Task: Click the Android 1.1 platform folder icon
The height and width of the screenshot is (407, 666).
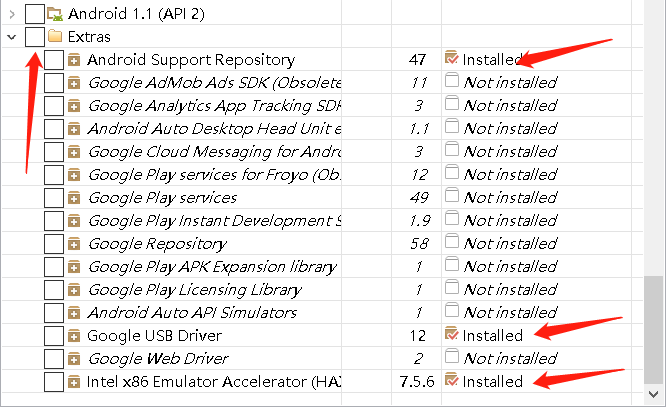Action: (55, 14)
